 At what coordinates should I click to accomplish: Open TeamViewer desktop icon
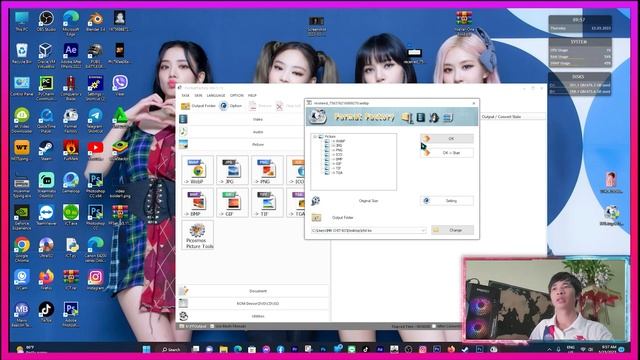(x=46, y=216)
